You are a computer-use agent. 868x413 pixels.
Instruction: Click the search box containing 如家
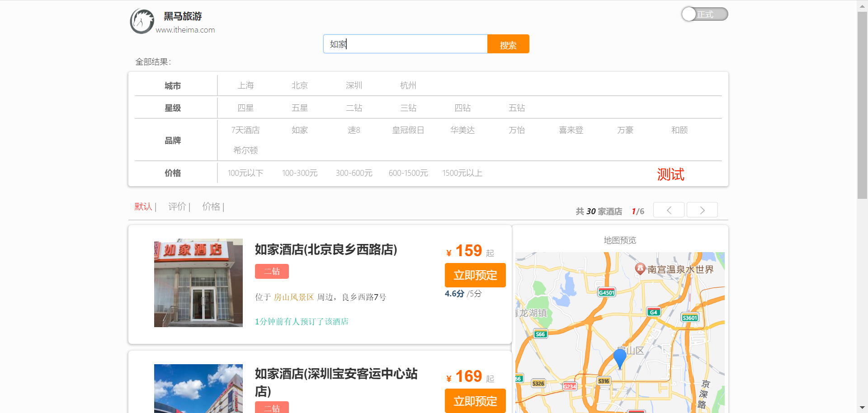coord(405,44)
